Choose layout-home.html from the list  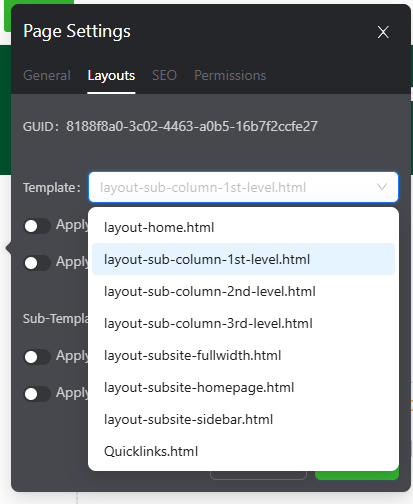click(x=243, y=227)
